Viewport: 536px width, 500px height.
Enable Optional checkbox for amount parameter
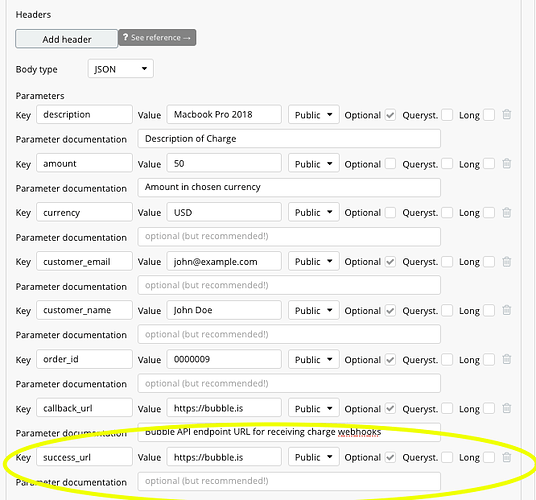pos(390,164)
